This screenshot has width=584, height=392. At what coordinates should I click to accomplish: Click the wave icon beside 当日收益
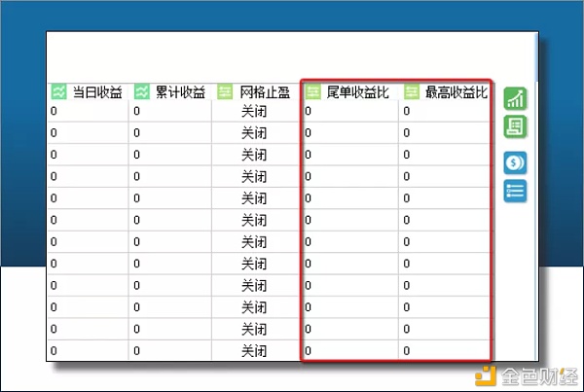pyautogui.click(x=58, y=91)
